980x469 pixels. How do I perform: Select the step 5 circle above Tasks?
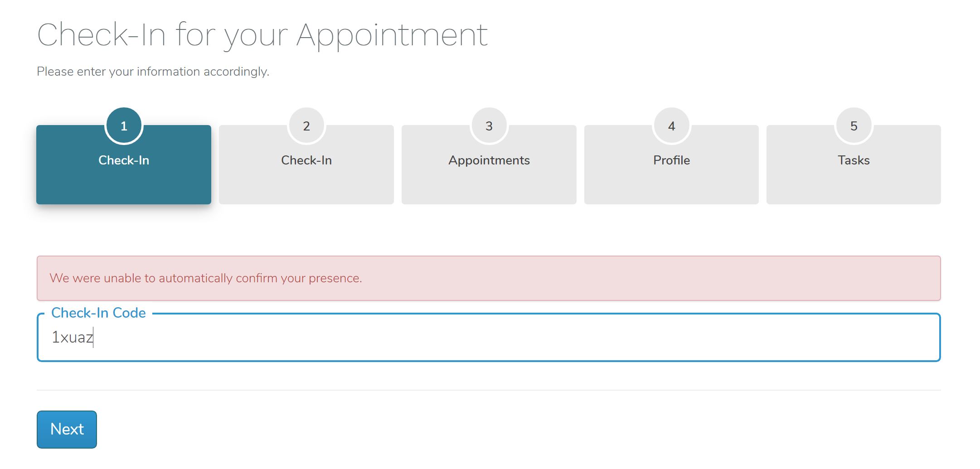point(854,126)
